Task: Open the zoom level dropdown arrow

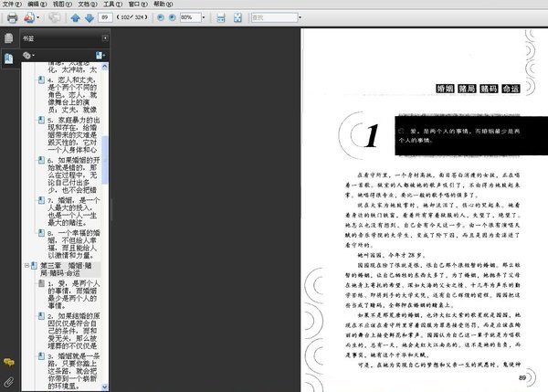Action: [204, 17]
